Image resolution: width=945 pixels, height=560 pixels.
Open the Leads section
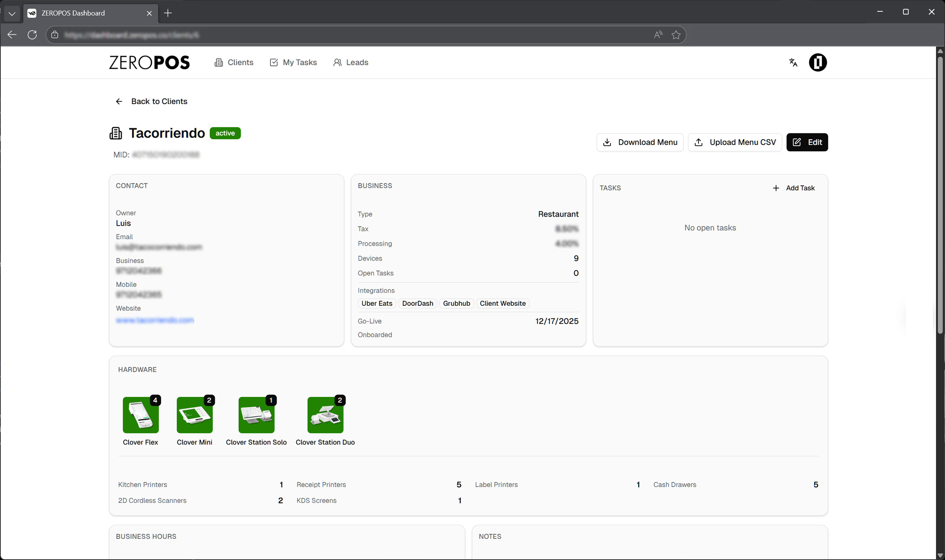[350, 62]
